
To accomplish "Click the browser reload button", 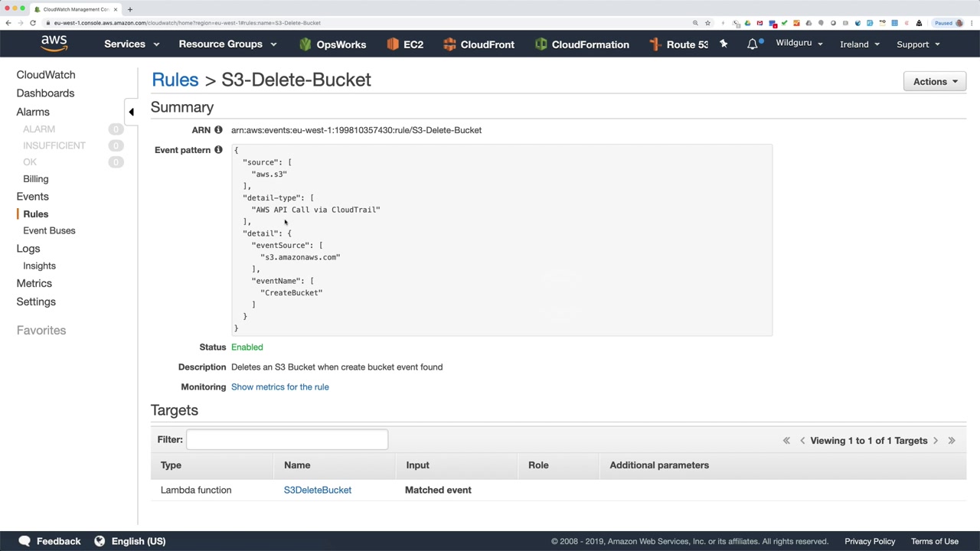I will (x=33, y=23).
